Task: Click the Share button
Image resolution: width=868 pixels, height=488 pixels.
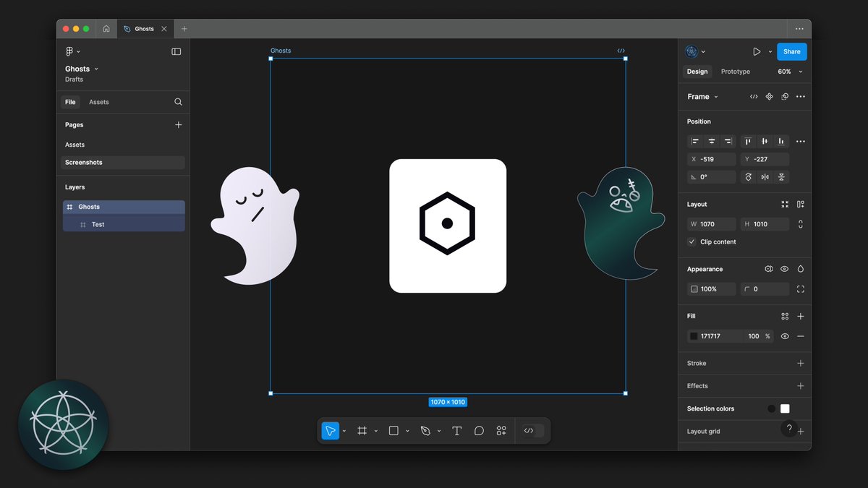Action: [x=792, y=51]
